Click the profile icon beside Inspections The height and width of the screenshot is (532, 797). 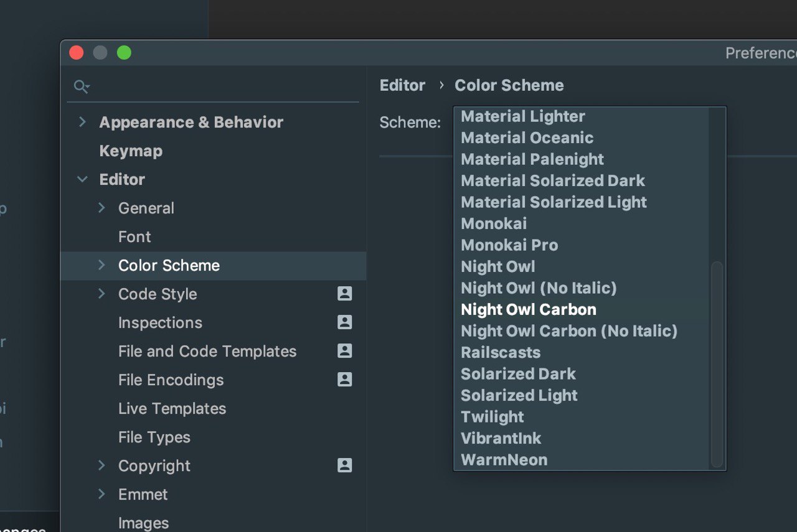[x=345, y=322]
